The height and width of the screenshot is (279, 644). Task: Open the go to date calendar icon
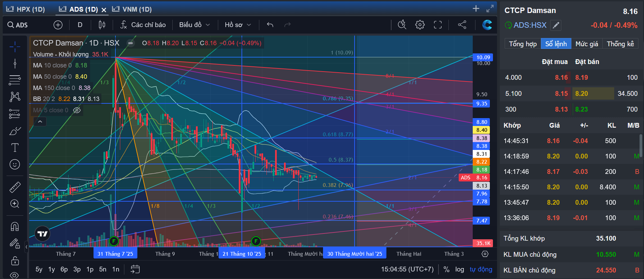(x=135, y=269)
